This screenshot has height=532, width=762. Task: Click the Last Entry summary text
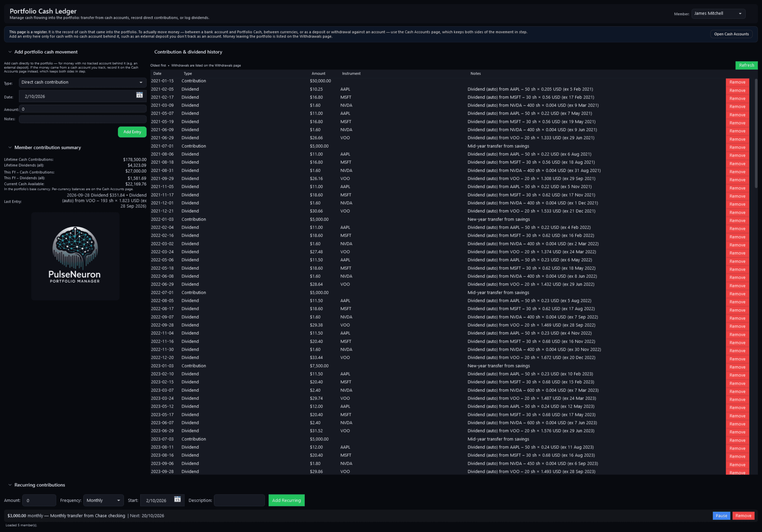(104, 200)
